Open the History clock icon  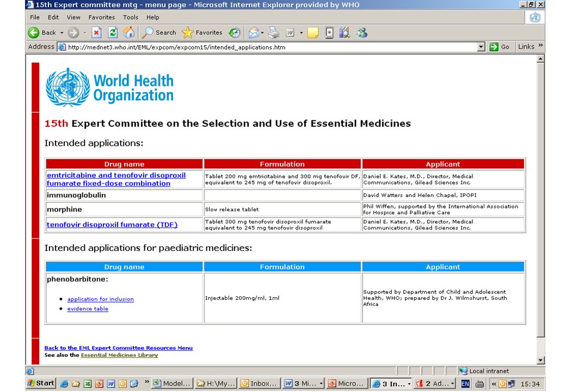[235, 33]
